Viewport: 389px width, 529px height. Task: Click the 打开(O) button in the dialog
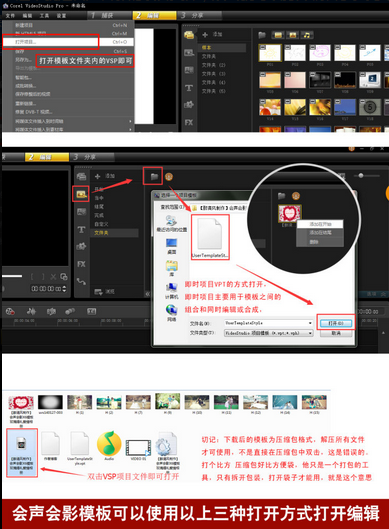(336, 323)
